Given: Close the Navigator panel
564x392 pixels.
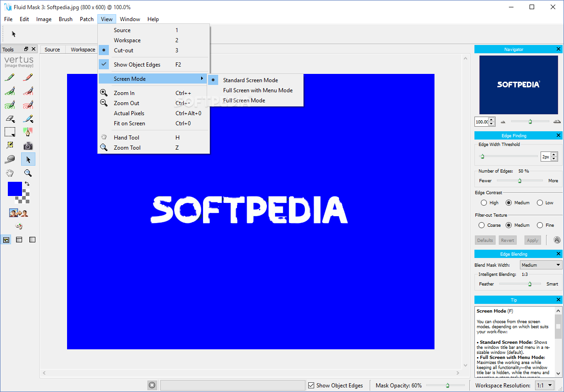Looking at the screenshot, I should coord(558,49).
